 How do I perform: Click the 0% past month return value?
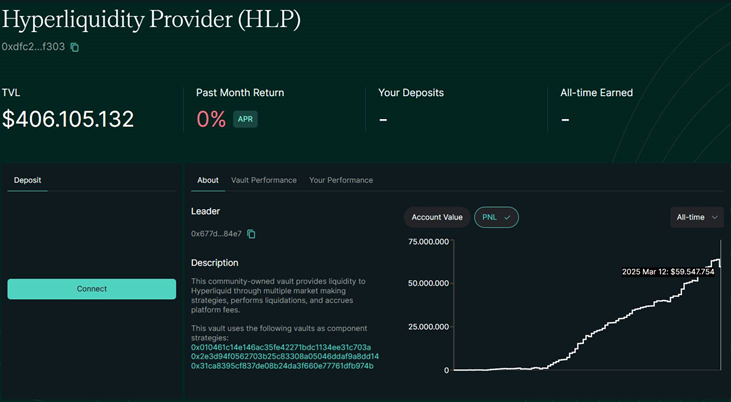coord(211,119)
